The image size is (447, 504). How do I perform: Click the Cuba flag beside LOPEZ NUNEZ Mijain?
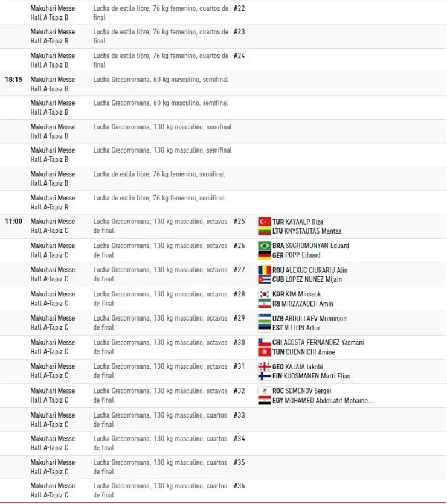click(x=264, y=279)
